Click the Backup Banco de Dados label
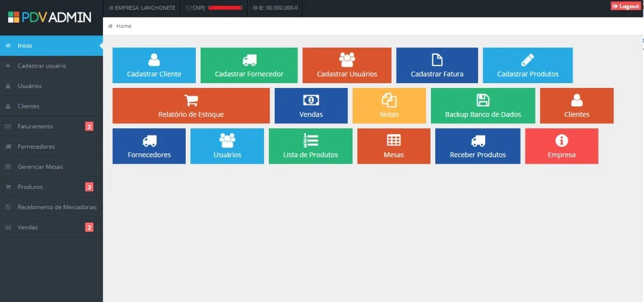 (x=483, y=114)
